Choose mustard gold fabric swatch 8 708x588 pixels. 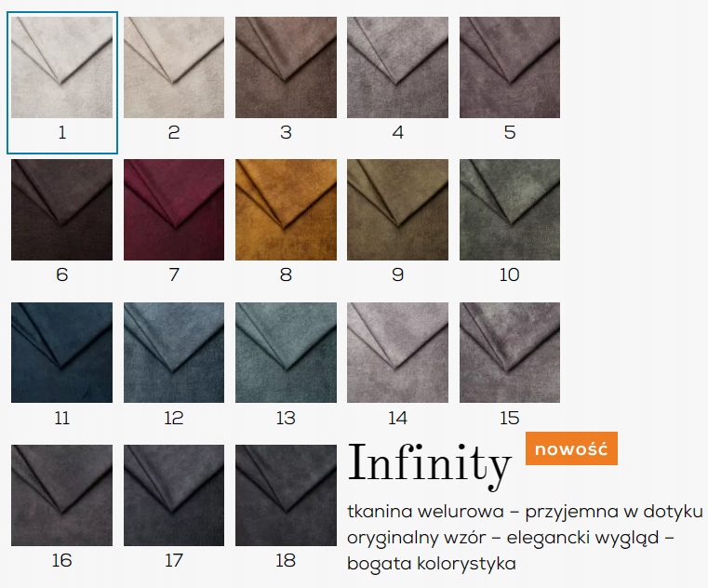[x=286, y=209]
